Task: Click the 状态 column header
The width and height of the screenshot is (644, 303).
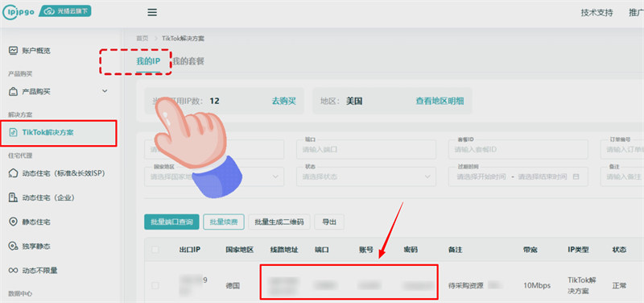Action: tap(619, 250)
